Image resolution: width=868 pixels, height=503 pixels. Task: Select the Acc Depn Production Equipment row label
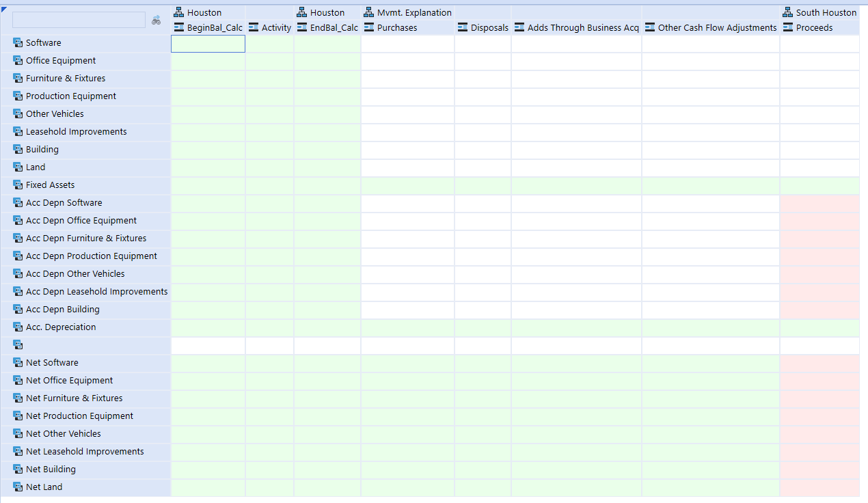[x=92, y=256]
